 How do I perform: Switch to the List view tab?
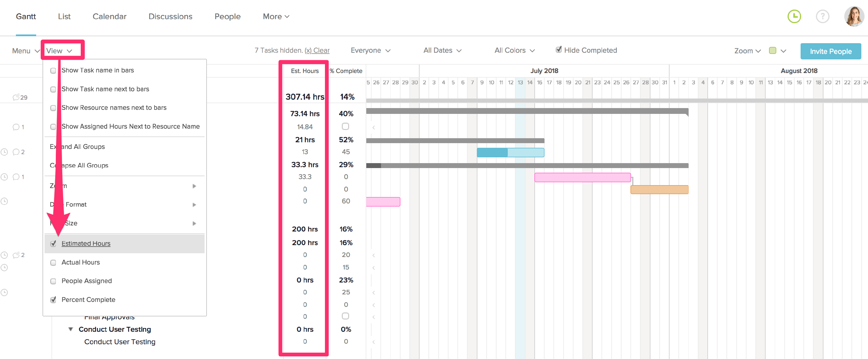pyautogui.click(x=63, y=16)
